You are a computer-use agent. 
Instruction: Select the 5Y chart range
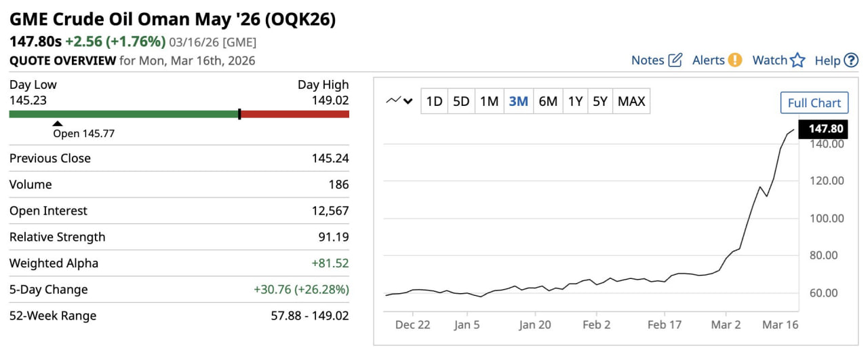pyautogui.click(x=600, y=102)
